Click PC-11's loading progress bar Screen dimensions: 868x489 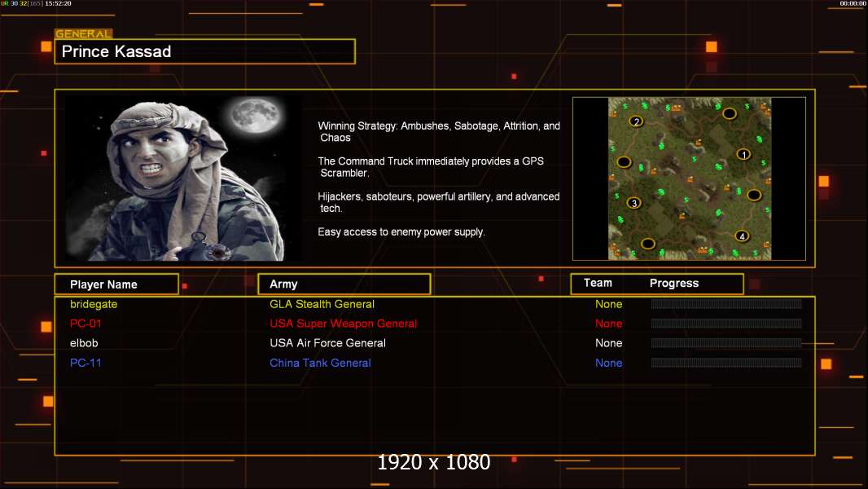[726, 363]
